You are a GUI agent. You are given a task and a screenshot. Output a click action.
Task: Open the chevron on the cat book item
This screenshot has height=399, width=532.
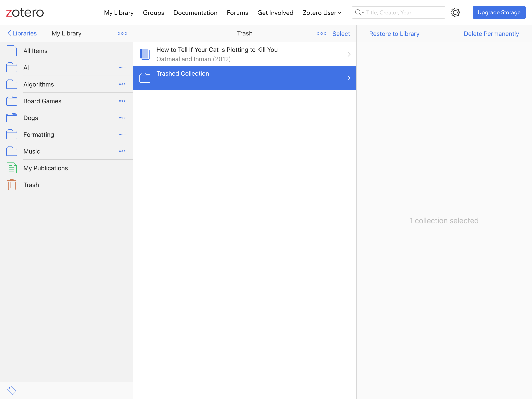349,54
